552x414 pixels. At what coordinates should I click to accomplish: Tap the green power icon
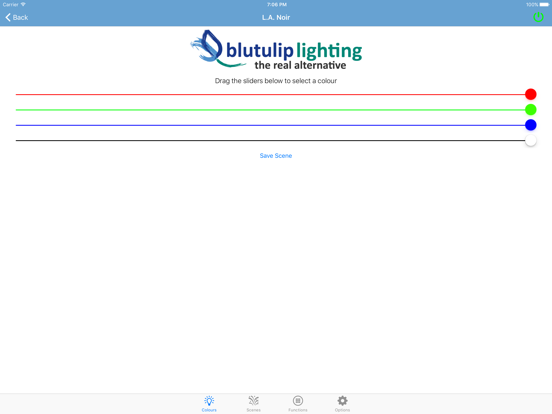click(x=538, y=17)
